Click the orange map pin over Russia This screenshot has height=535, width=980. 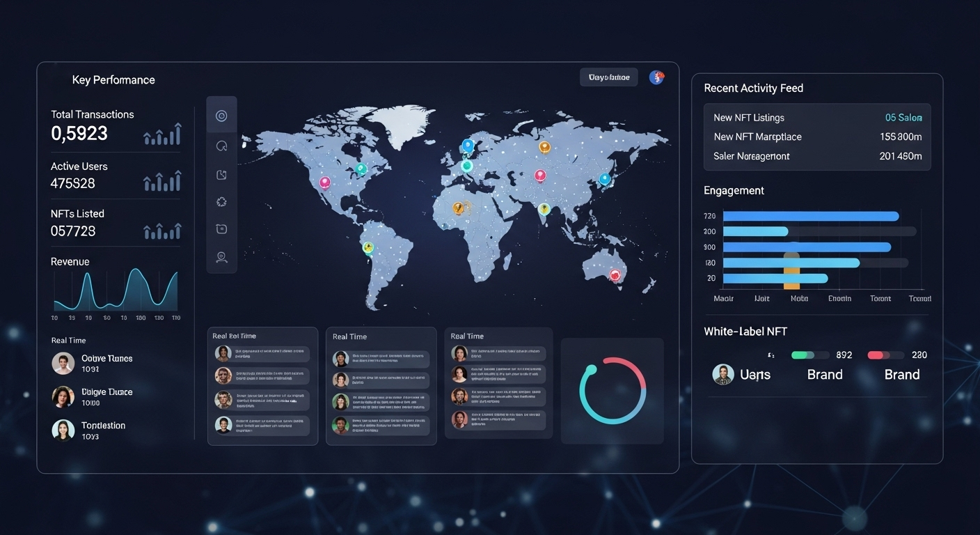coord(544,146)
